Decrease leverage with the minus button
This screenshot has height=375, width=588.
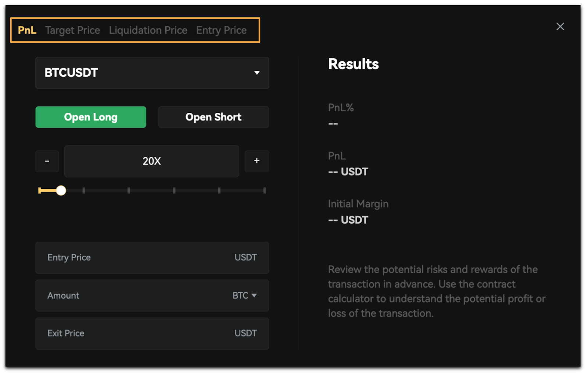click(47, 161)
